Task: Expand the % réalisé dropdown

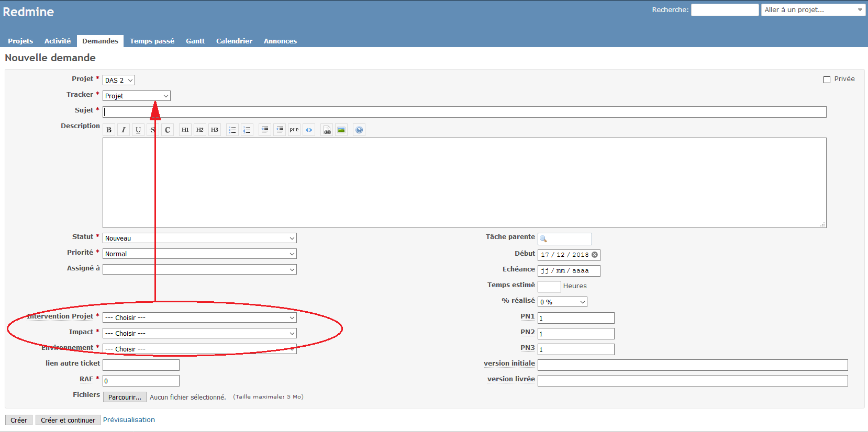Action: tap(562, 302)
